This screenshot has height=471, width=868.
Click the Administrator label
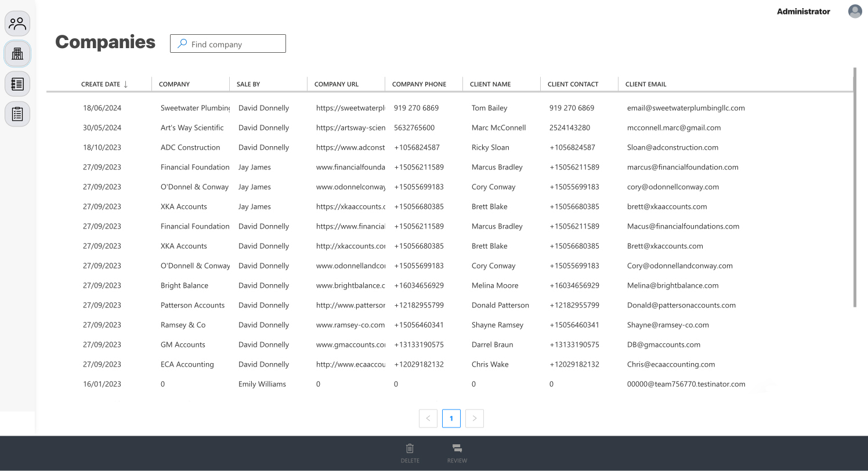pos(803,11)
